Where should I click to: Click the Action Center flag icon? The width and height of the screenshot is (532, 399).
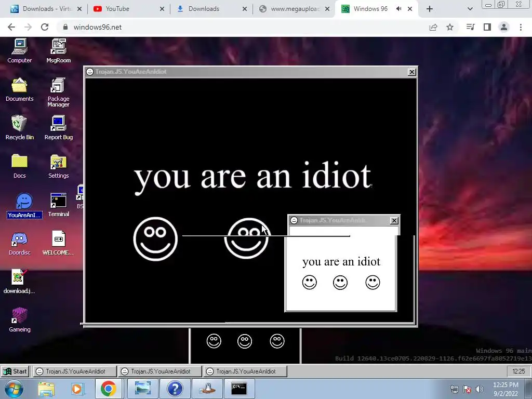pyautogui.click(x=467, y=389)
